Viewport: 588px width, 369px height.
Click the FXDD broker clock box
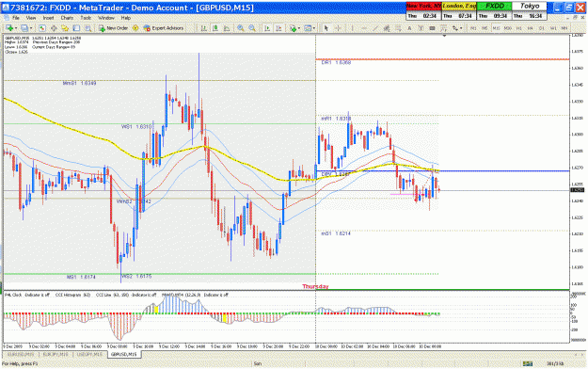(x=494, y=11)
